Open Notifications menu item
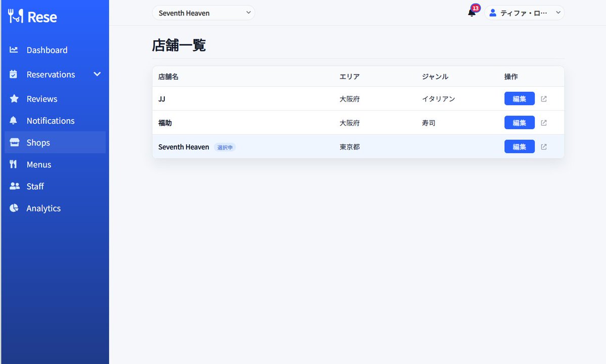Viewport: 606px width, 364px height. click(x=55, y=121)
